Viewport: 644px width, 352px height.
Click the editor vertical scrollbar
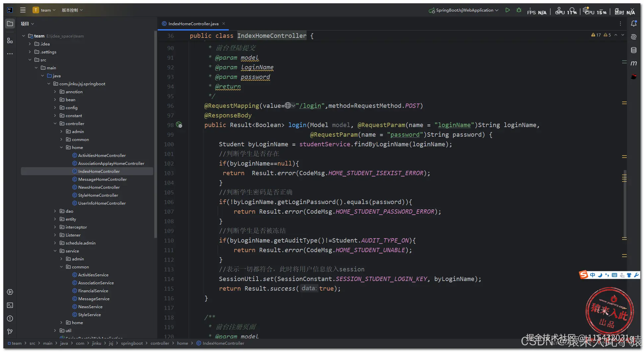point(625,204)
